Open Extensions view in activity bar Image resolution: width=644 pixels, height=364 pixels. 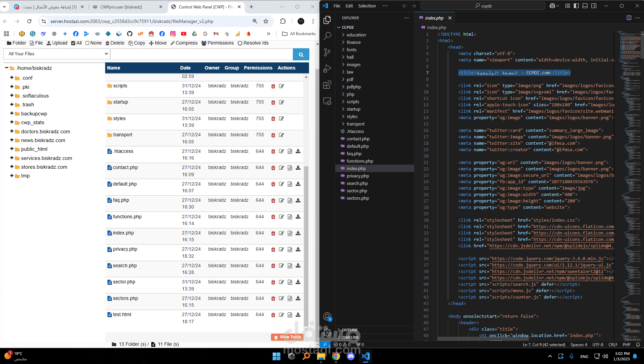click(327, 85)
